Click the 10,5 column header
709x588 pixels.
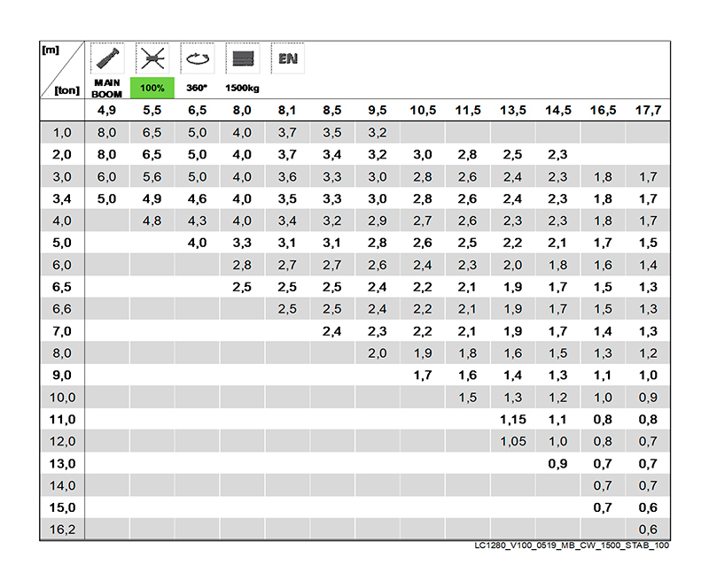click(x=422, y=111)
